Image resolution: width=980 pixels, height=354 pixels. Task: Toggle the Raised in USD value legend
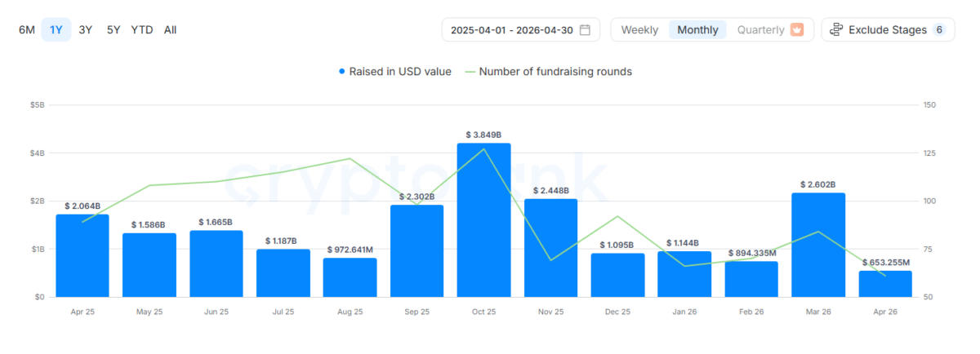click(x=394, y=72)
